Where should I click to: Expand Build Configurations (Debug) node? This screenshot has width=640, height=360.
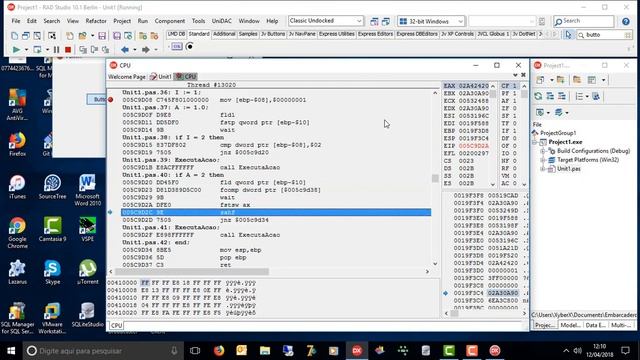(x=543, y=151)
